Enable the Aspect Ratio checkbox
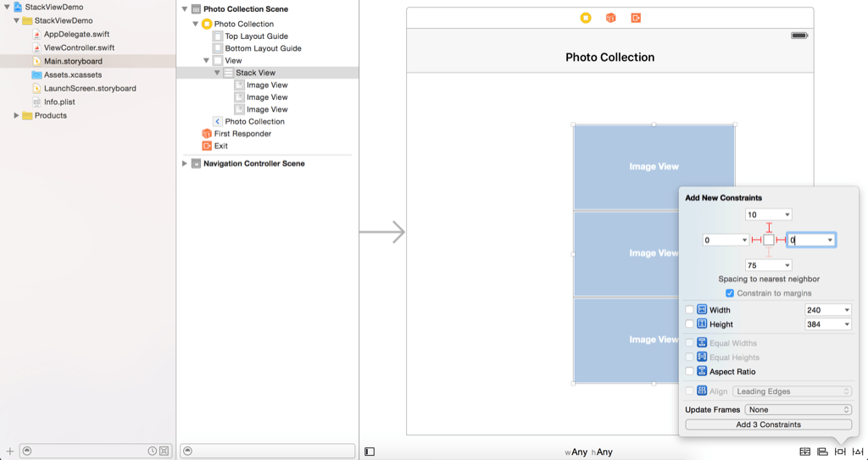The height and width of the screenshot is (460, 868). (x=689, y=372)
